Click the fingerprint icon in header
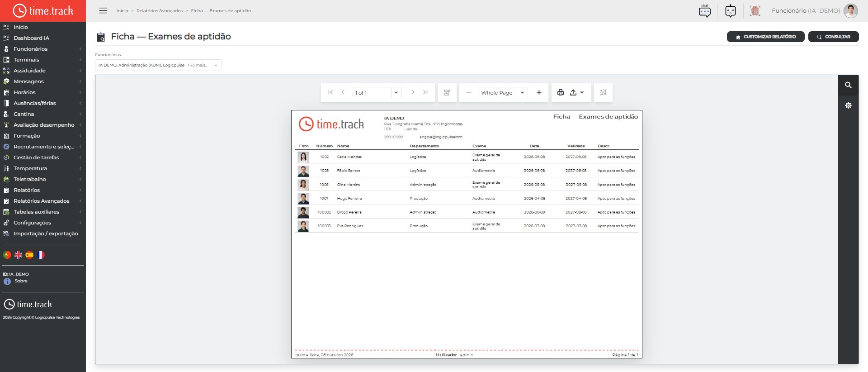This screenshot has width=868, height=372. pos(755,11)
